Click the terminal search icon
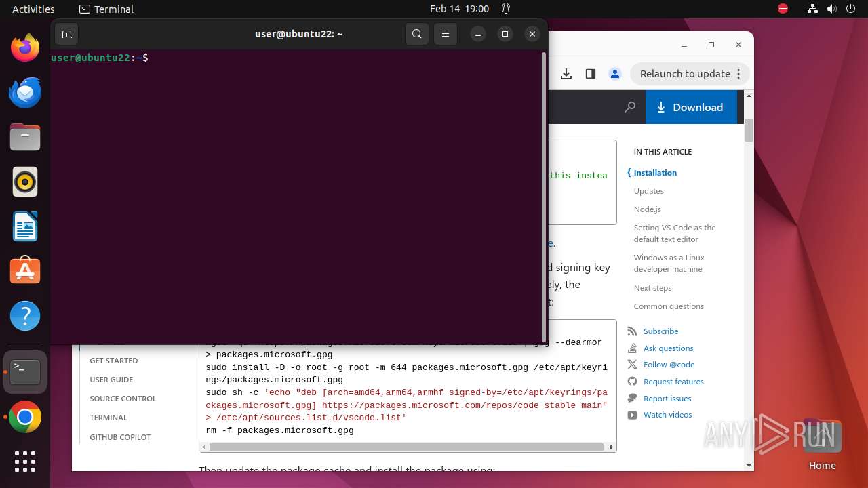 [417, 34]
